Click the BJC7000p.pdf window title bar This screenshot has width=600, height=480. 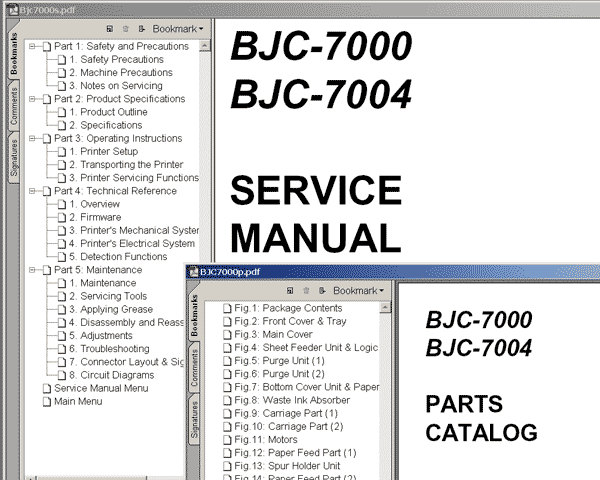click(x=393, y=272)
